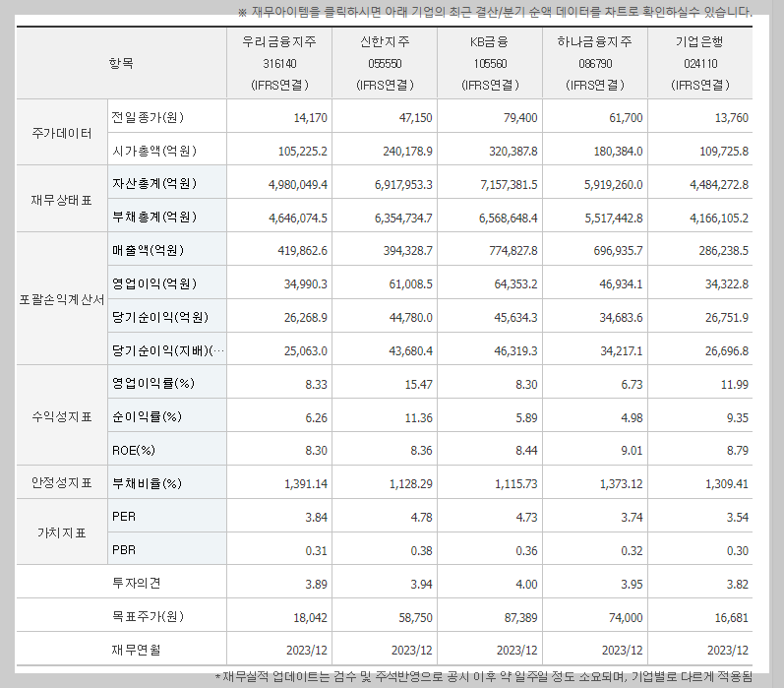The image size is (784, 688).
Task: Click the 항목 header cell
Action: tap(121, 63)
